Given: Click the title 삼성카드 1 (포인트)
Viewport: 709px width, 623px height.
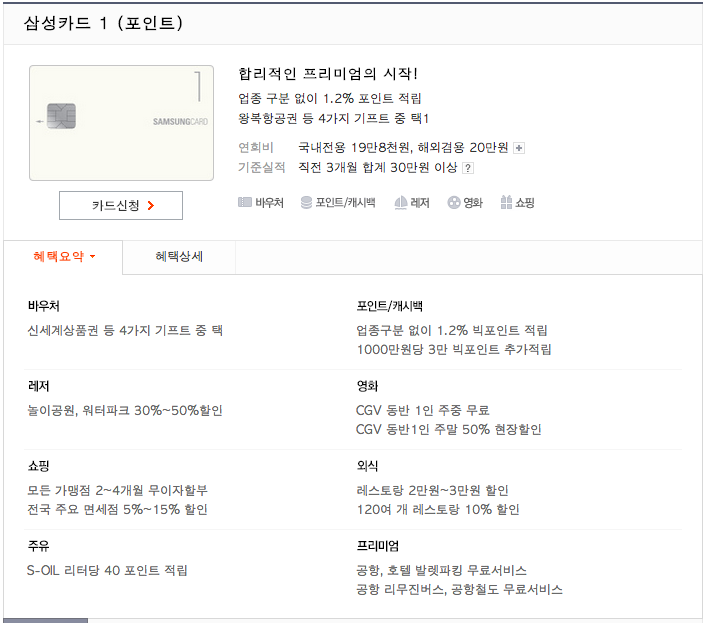Looking at the screenshot, I should 104,23.
